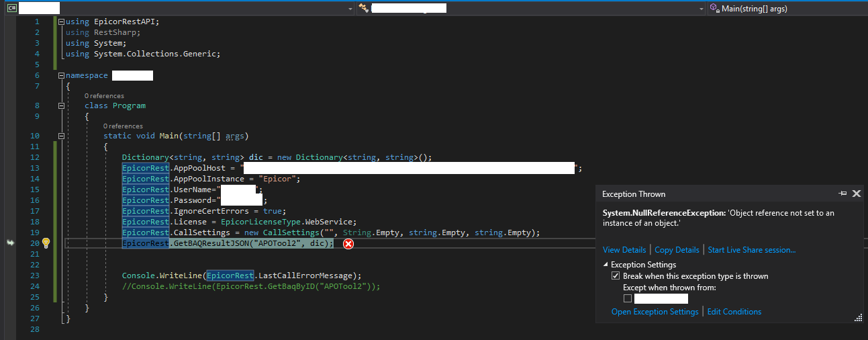Click the dic variable declaration

pyautogui.click(x=256, y=157)
